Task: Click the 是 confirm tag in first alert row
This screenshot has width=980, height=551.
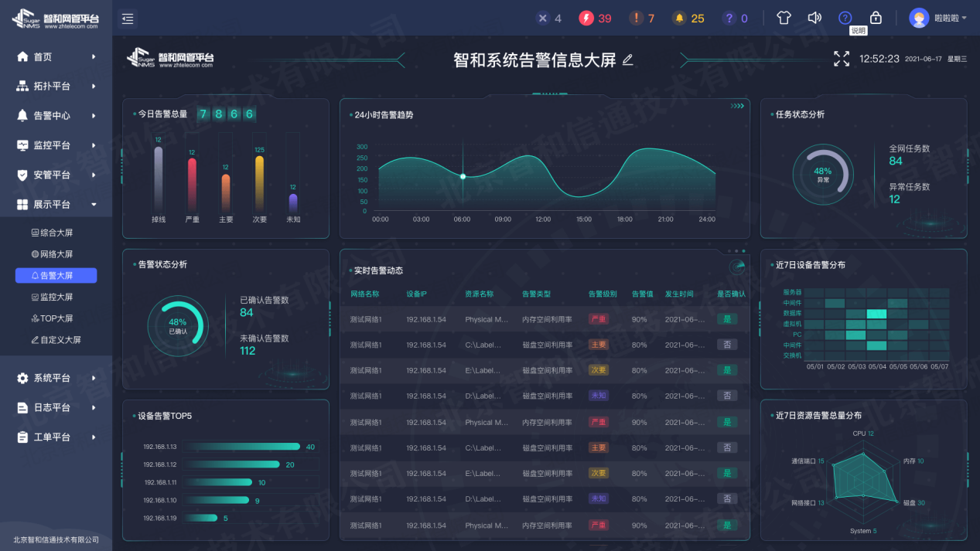Action: click(726, 318)
